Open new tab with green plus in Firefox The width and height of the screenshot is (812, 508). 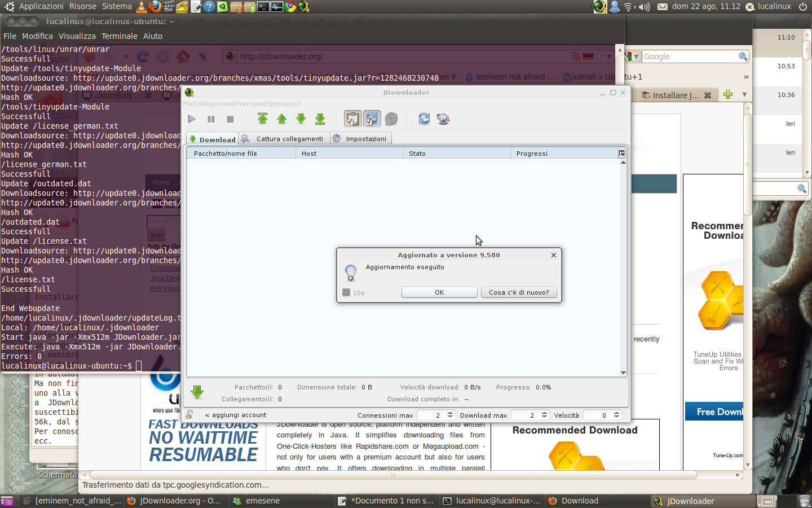click(x=728, y=95)
